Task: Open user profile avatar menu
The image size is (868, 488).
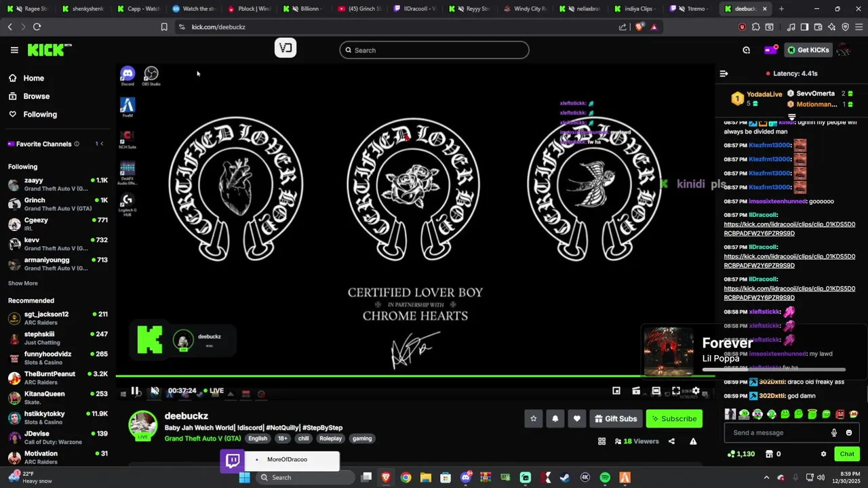Action: (x=844, y=50)
